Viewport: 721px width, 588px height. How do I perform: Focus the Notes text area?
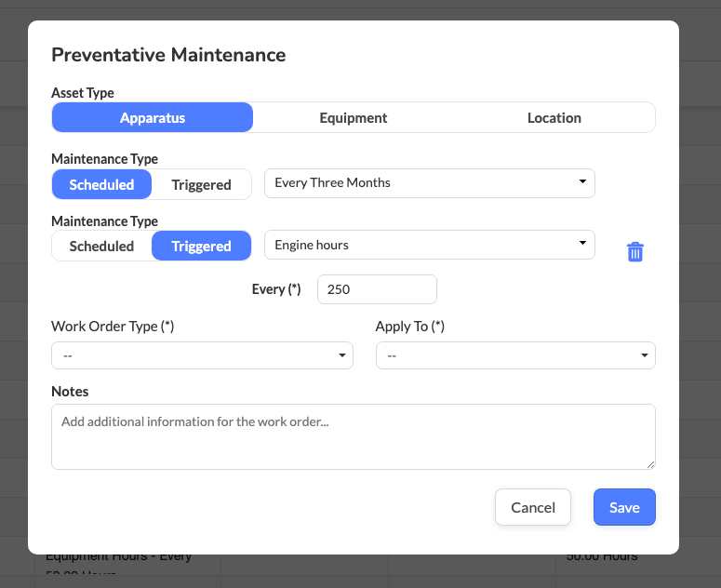353,436
